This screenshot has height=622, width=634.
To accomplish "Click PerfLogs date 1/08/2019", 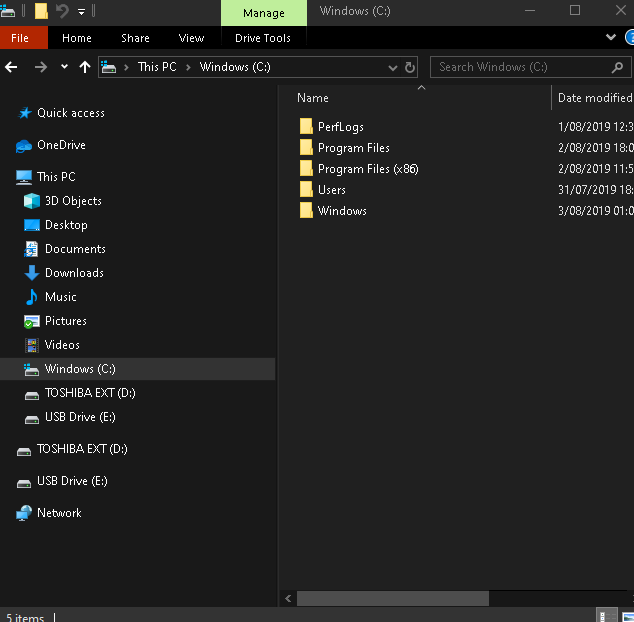I will 596,127.
